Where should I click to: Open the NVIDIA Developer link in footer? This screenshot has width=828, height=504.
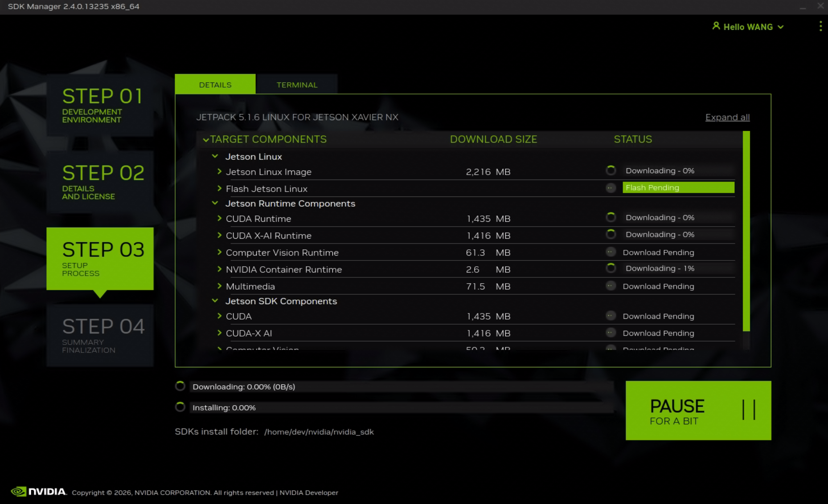(309, 492)
